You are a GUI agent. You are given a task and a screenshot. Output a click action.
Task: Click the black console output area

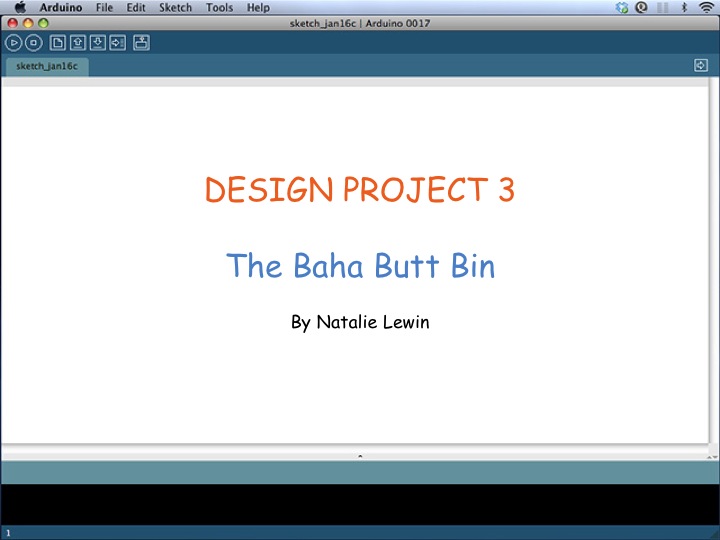coord(360,504)
